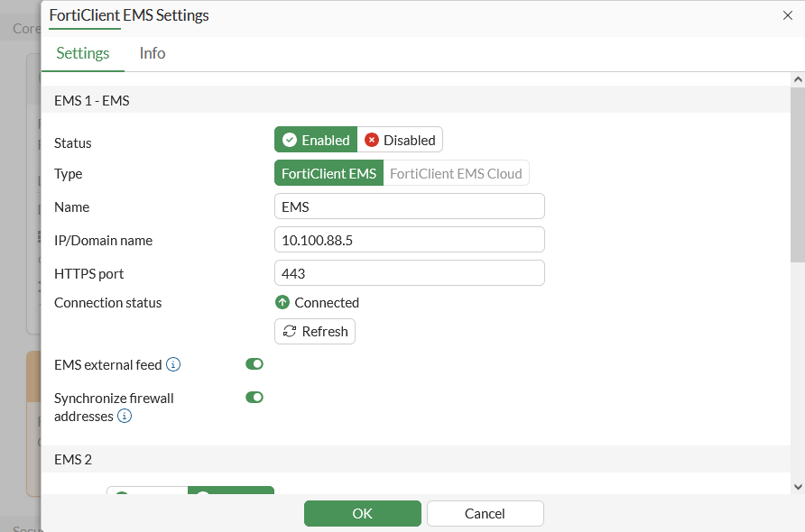This screenshot has width=805, height=532.
Task: Click the info icon beside Synchronize firewall addresses
Action: (x=125, y=417)
